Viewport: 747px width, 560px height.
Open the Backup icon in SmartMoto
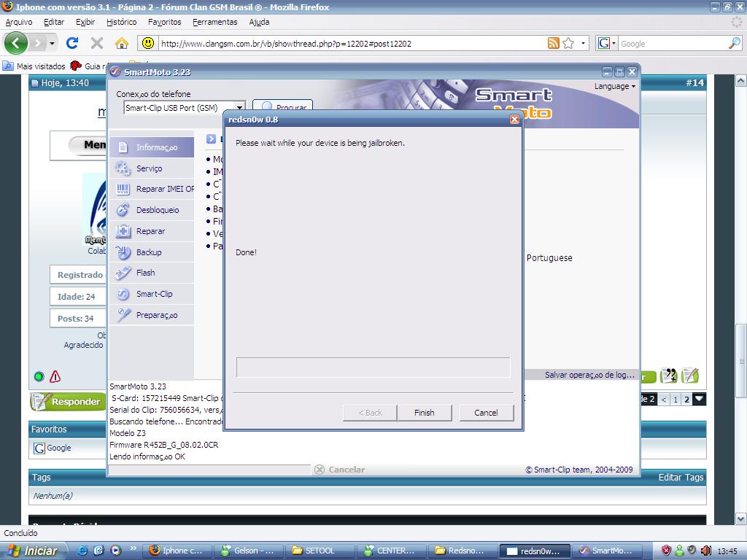123,252
